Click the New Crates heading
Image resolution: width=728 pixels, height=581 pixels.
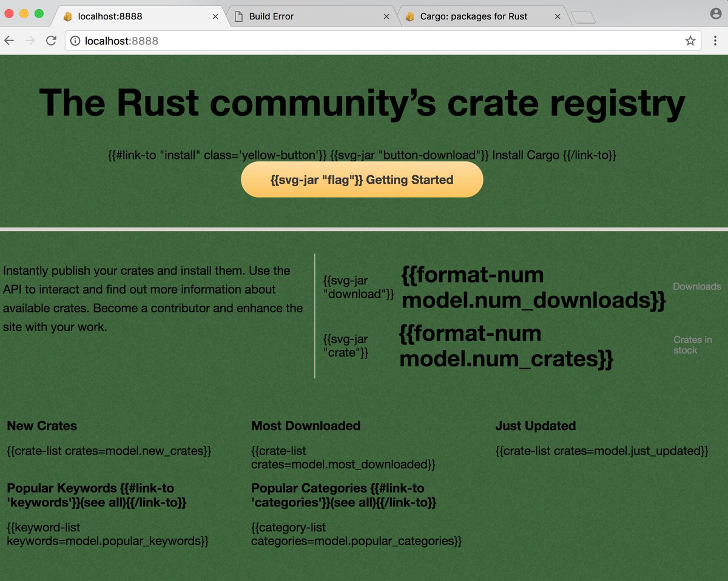tap(42, 426)
